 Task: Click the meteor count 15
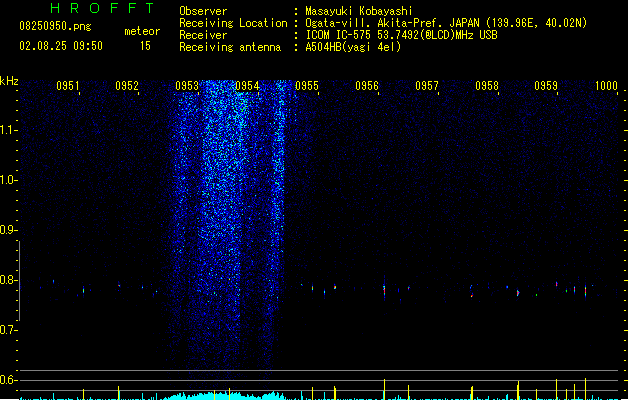145,46
